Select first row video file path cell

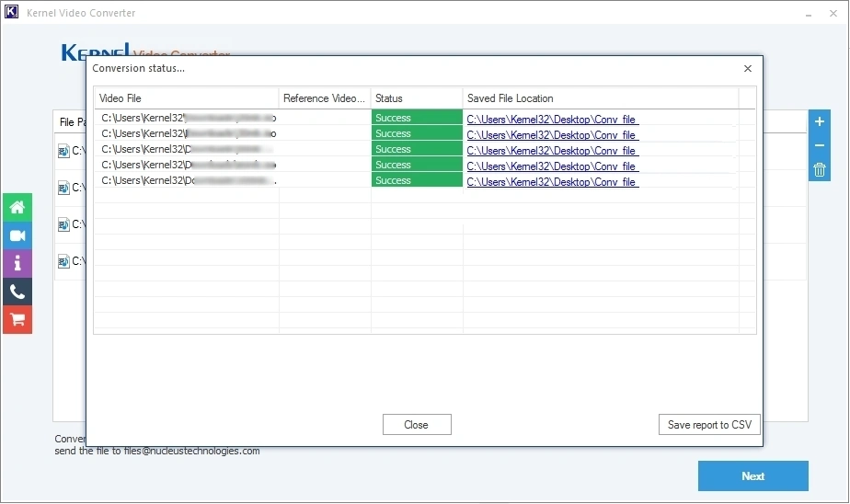(187, 118)
